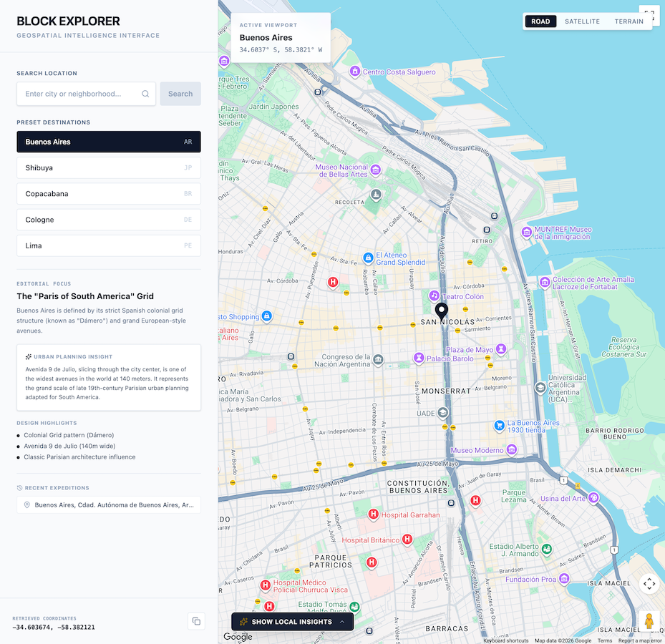
Task: Select the Recoleta cemetery landmark marker
Action: pyautogui.click(x=376, y=195)
